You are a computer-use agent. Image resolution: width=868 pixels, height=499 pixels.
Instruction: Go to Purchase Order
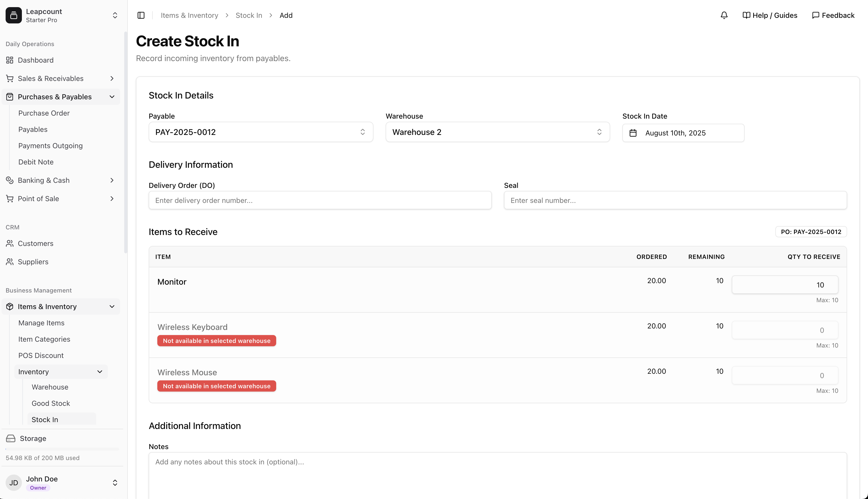click(44, 113)
